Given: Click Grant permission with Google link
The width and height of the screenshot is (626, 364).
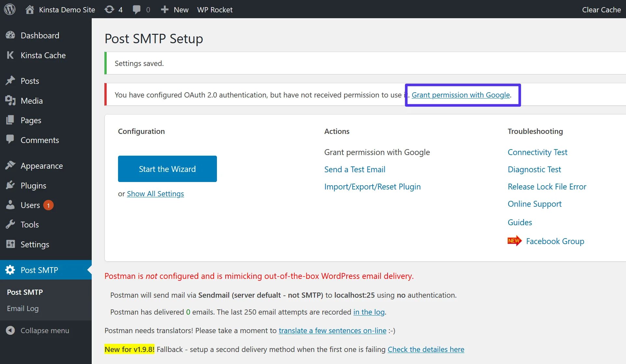Looking at the screenshot, I should click(461, 95).
